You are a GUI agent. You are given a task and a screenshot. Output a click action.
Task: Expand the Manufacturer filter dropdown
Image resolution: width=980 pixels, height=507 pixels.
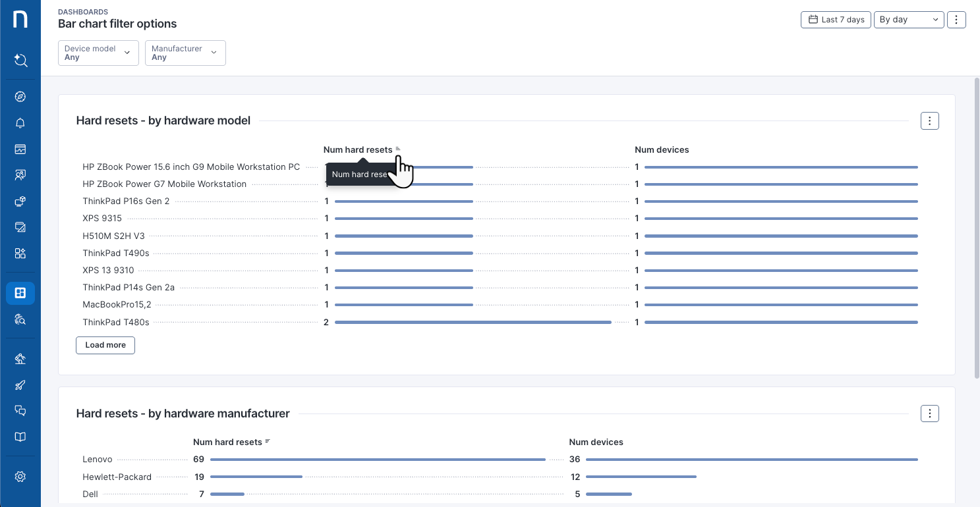click(185, 53)
